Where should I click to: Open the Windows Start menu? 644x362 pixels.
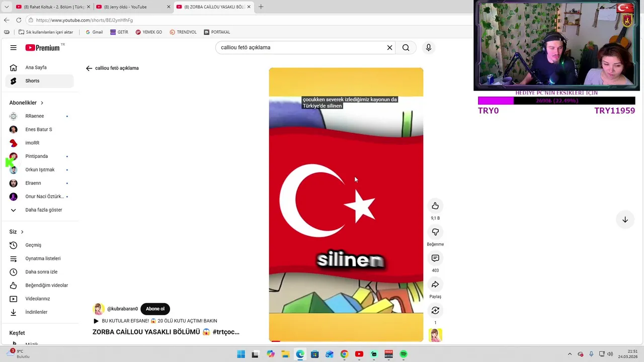[241, 354]
